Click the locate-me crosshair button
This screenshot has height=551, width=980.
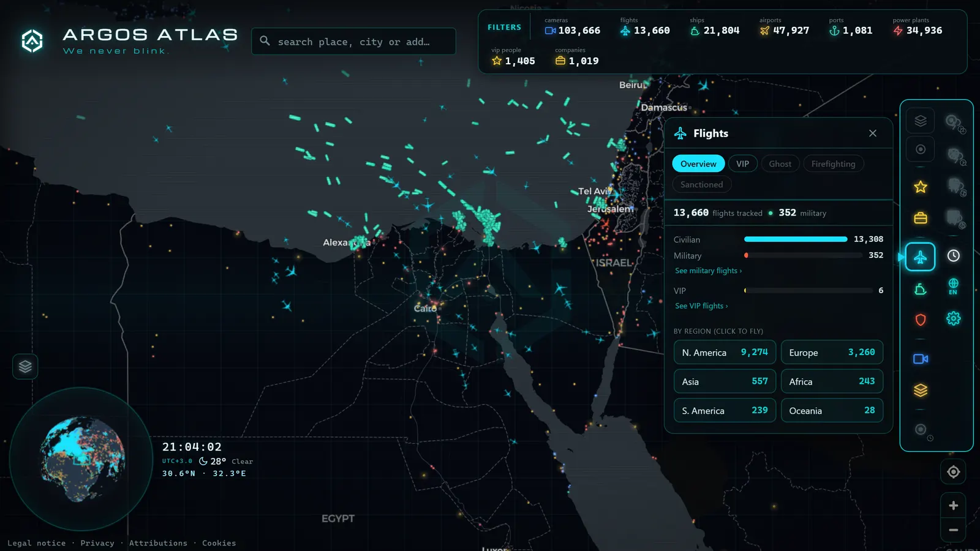tap(953, 472)
